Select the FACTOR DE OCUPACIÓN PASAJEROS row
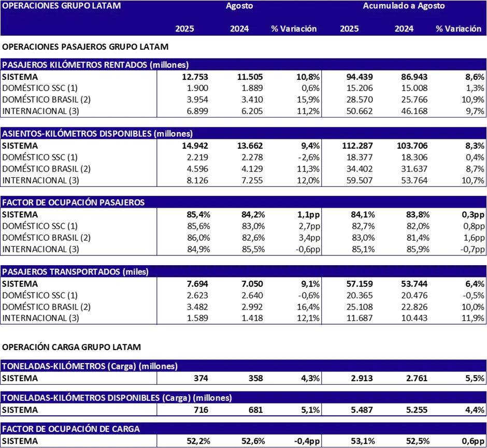The width and height of the screenshot is (487, 448). click(x=74, y=203)
